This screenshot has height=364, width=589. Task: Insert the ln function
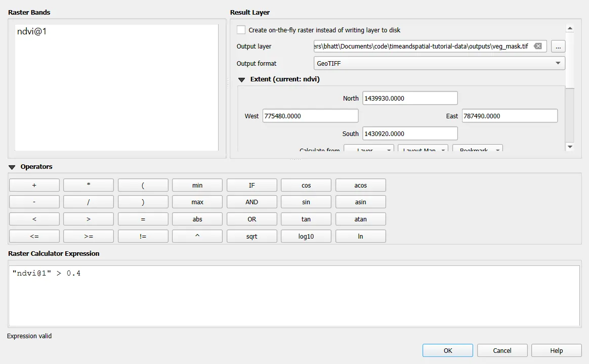(x=361, y=237)
